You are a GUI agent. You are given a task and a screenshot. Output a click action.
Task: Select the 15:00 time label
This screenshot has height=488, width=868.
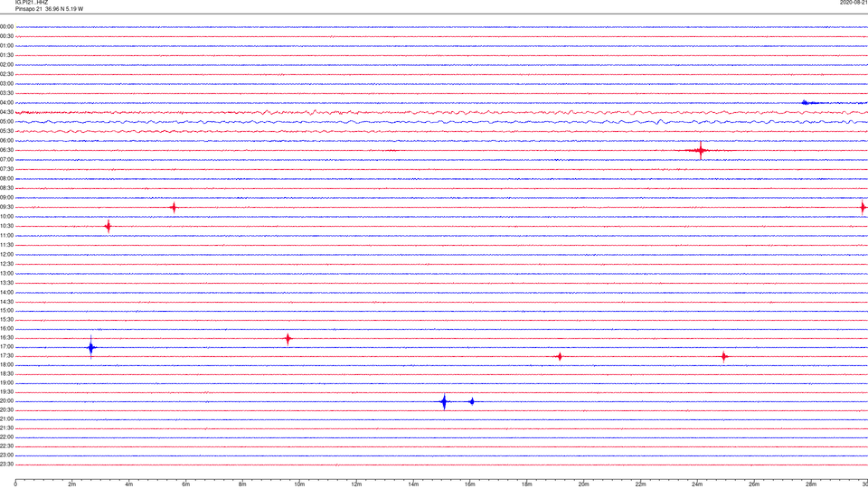tap(6, 311)
